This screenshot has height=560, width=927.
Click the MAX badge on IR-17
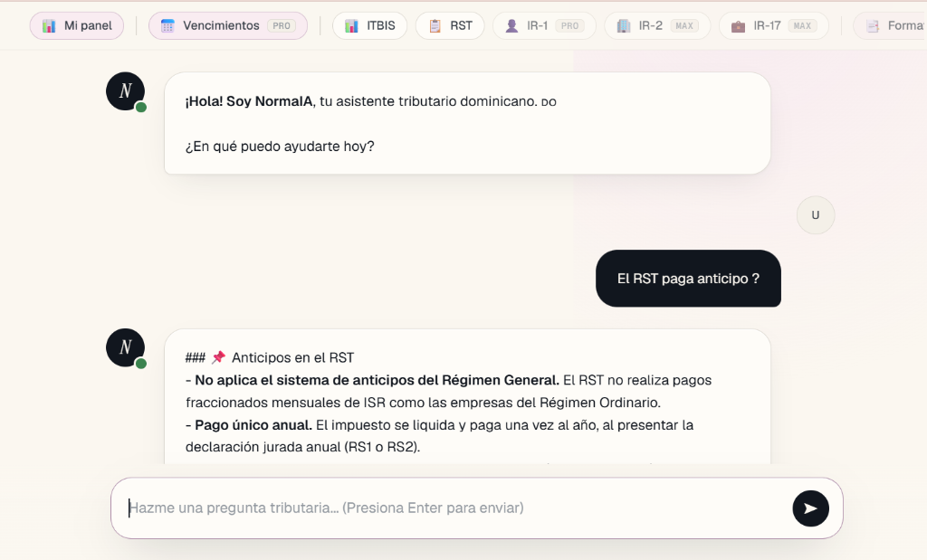coord(802,26)
